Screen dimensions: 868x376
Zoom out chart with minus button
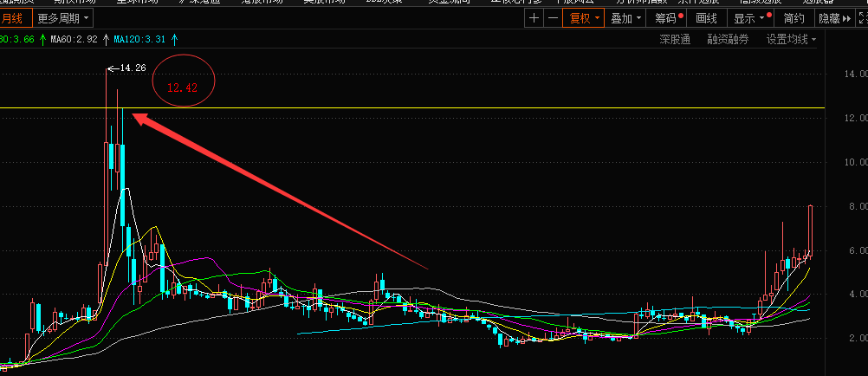pos(553,18)
